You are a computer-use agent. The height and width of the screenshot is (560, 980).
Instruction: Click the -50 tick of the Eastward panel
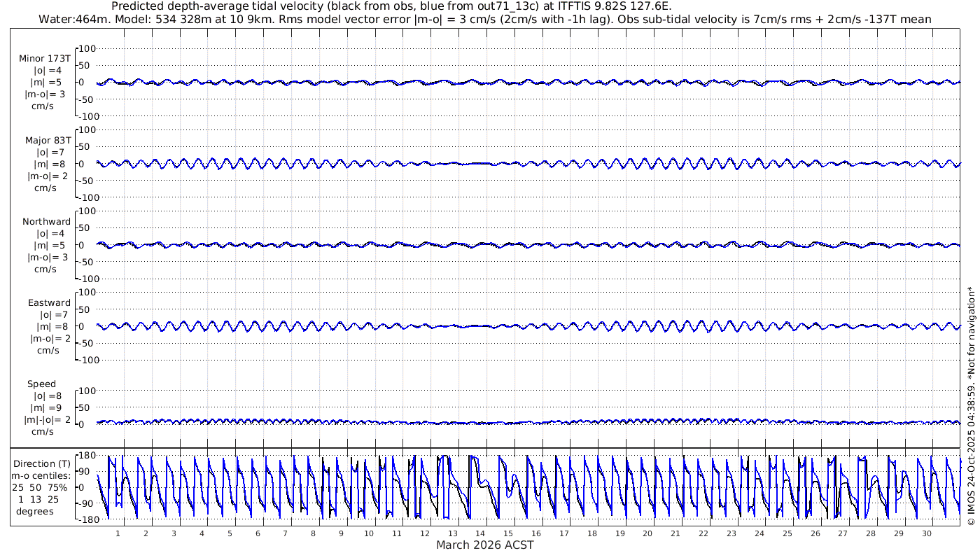[x=87, y=343]
